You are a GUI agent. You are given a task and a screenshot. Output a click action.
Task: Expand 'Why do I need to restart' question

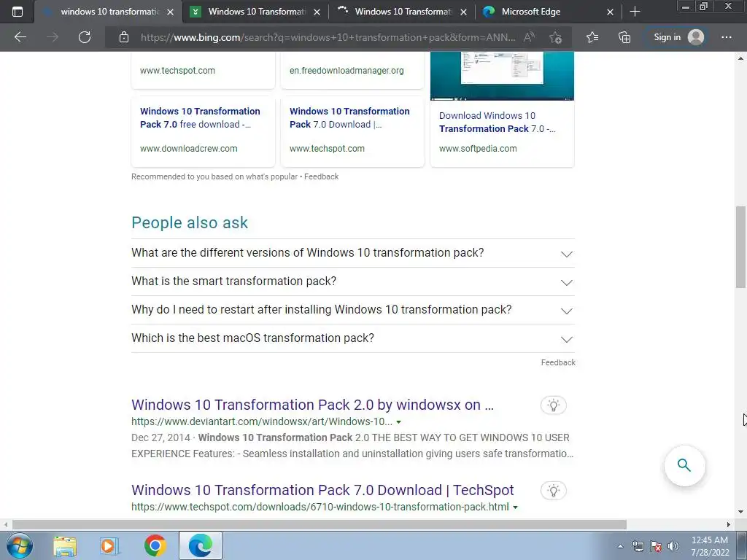352,310
